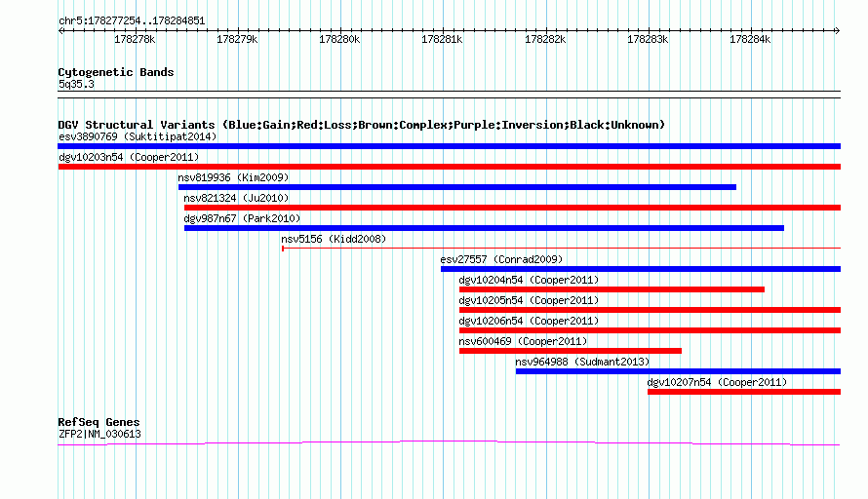Open the nsv600469 (Cooper2011) label

click(523, 341)
